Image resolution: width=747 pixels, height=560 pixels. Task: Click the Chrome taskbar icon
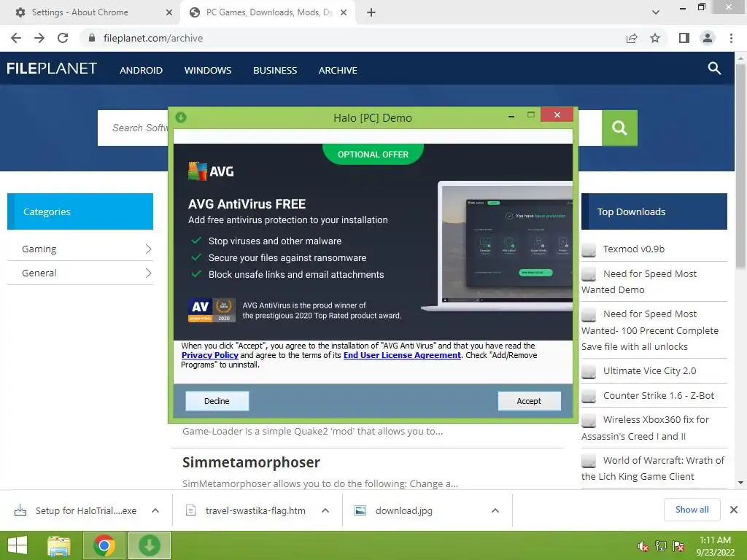pos(104,545)
